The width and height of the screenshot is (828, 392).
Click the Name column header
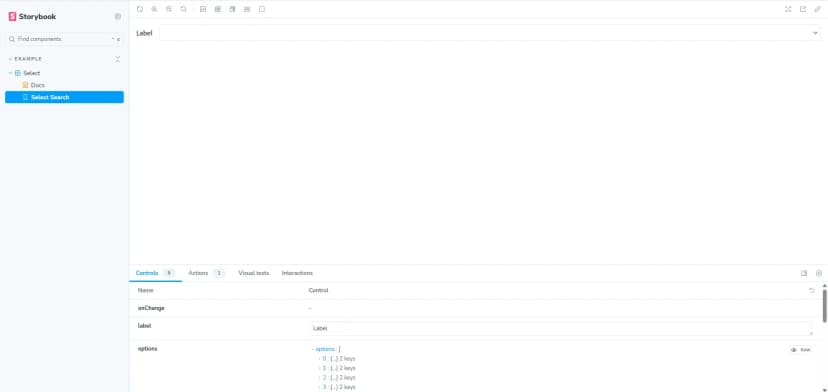pyautogui.click(x=146, y=291)
